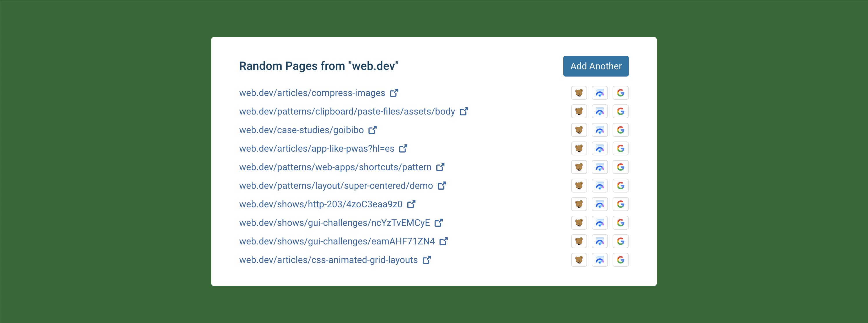Viewport: 868px width, 323px height.
Task: Click the PageSpeed icon for case-studies/goibibo
Action: tap(600, 130)
